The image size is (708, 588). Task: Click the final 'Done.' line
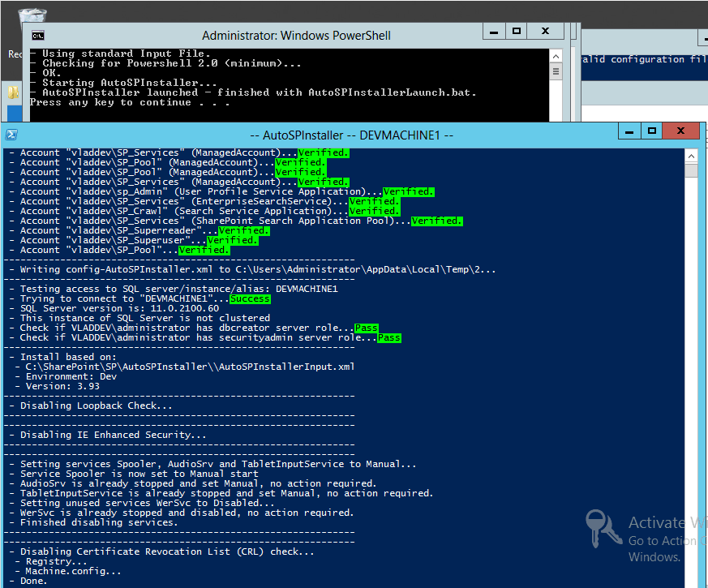pos(28,582)
